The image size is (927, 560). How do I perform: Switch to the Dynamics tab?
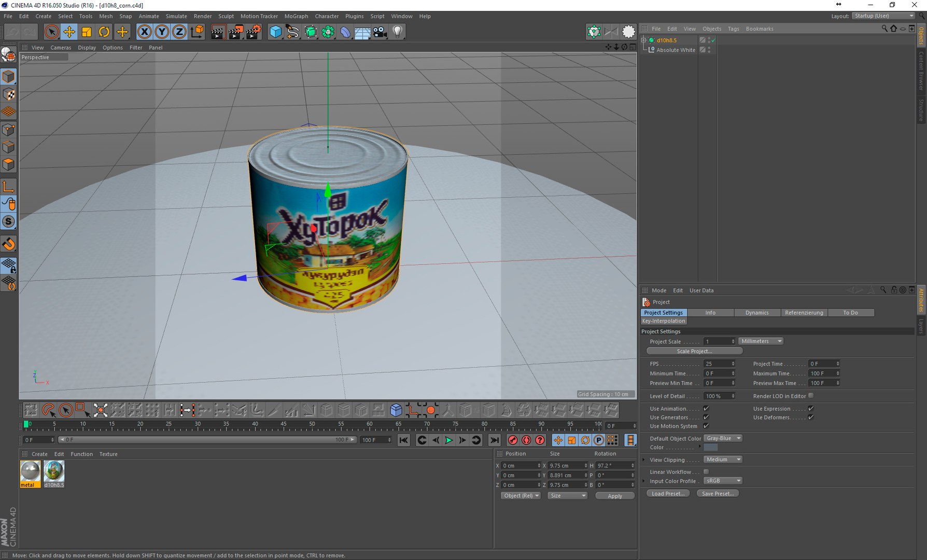757,313
